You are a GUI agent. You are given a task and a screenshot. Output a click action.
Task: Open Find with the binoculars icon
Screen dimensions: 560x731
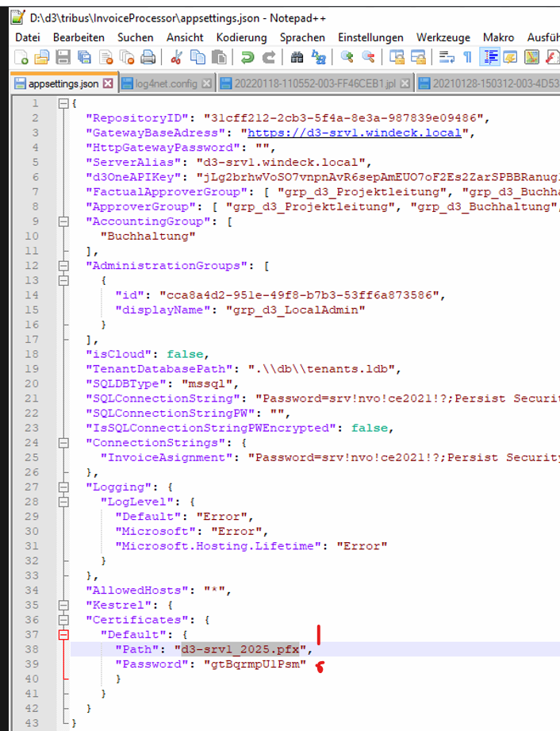[297, 57]
